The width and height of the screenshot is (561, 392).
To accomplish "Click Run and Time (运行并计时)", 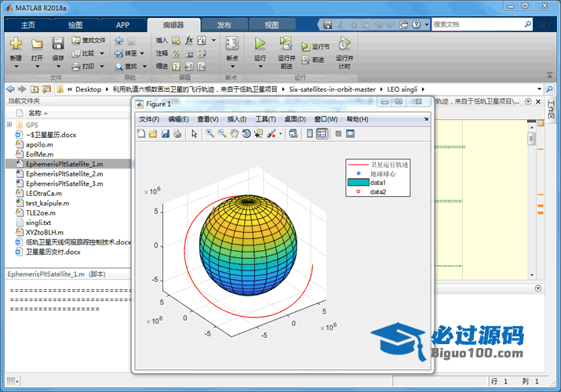I will pyautogui.click(x=344, y=53).
